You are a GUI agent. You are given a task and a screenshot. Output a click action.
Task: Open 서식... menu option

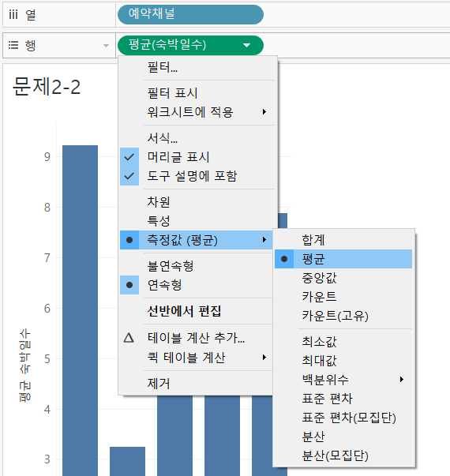197,138
